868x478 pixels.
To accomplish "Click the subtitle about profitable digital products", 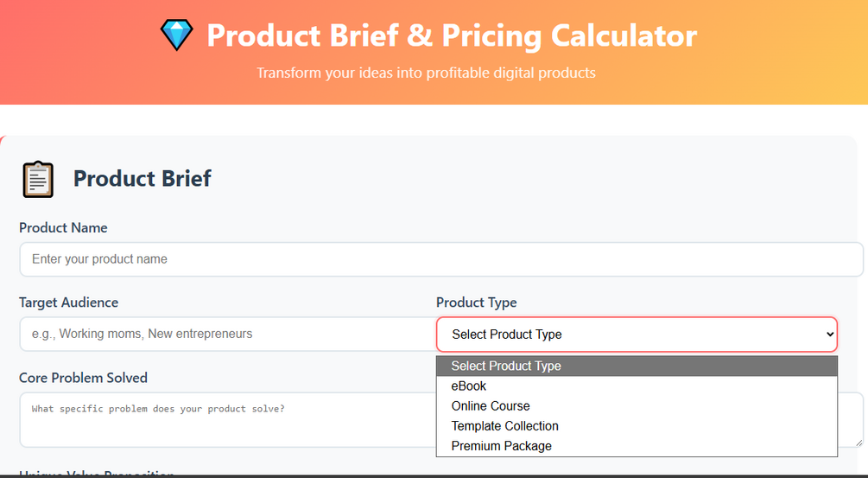I will click(426, 73).
